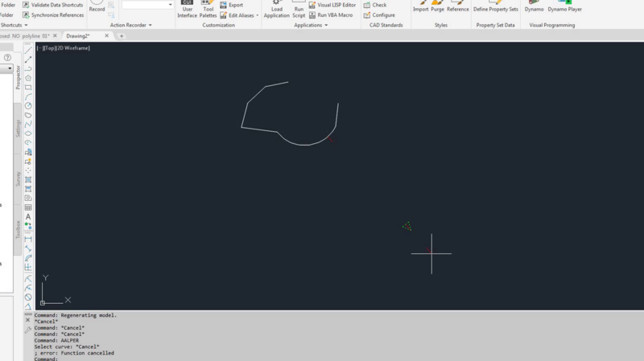Close the Drawing2* tab
The image size is (644, 361).
click(x=107, y=35)
